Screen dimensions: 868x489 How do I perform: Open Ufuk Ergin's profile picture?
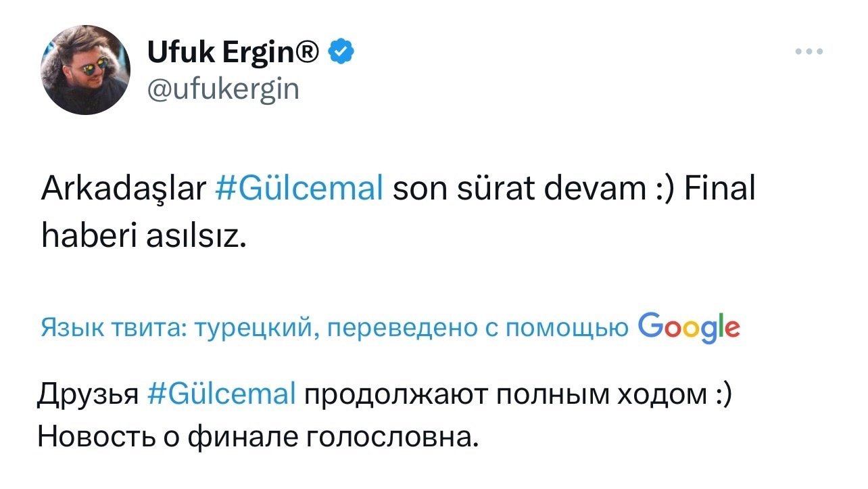[85, 70]
